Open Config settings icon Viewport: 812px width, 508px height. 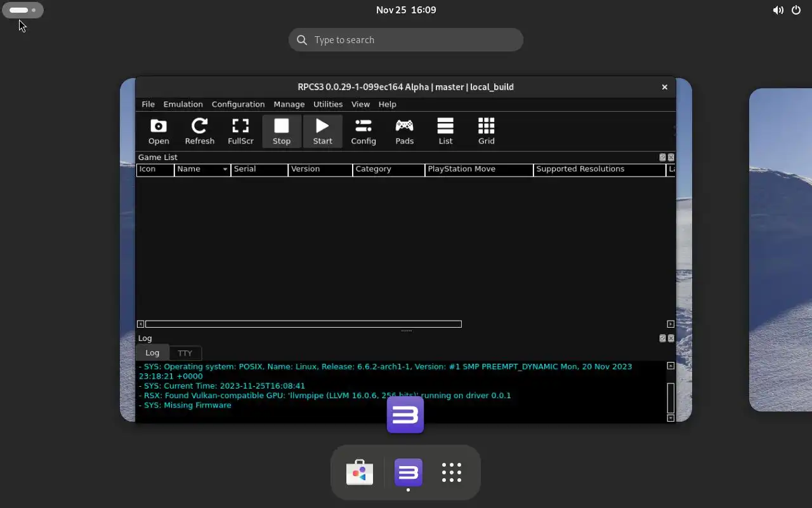[363, 131]
